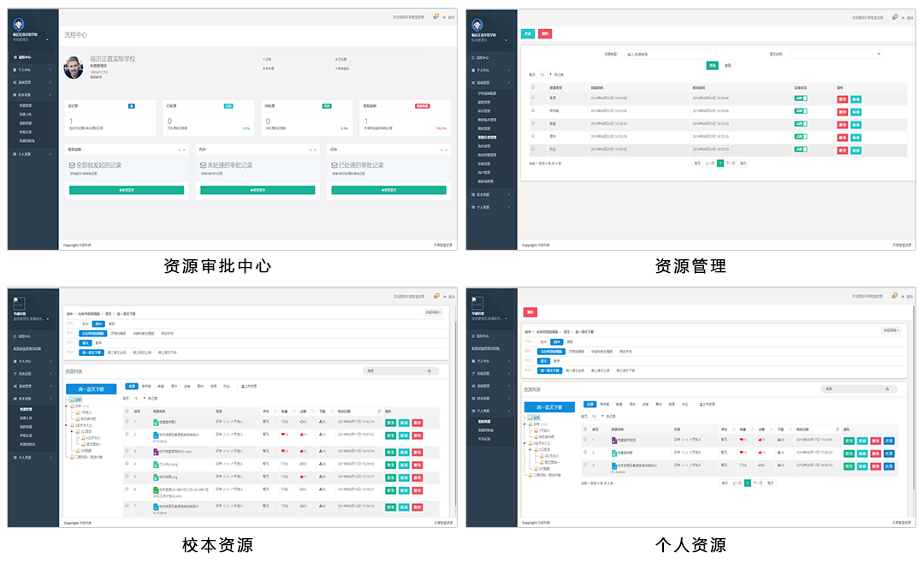Screen dimensions: 924x569
Task: Check the second row checkbox in 资源管理 table
Action: click(533, 110)
